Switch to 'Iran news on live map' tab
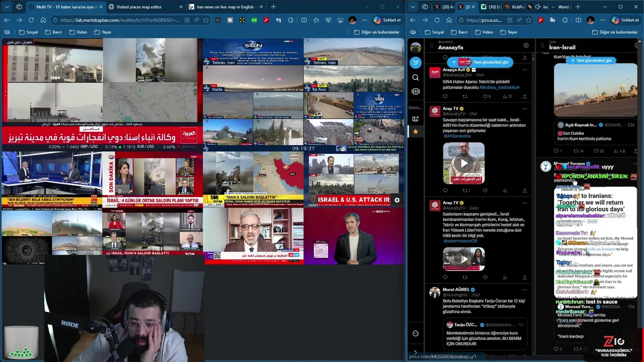This screenshot has height=362, width=644. [225, 7]
